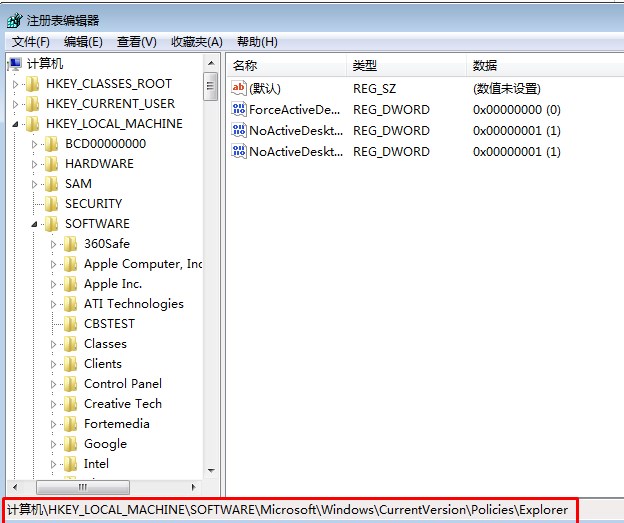
Task: Click the (数值未设置) data cell
Action: pos(507,88)
